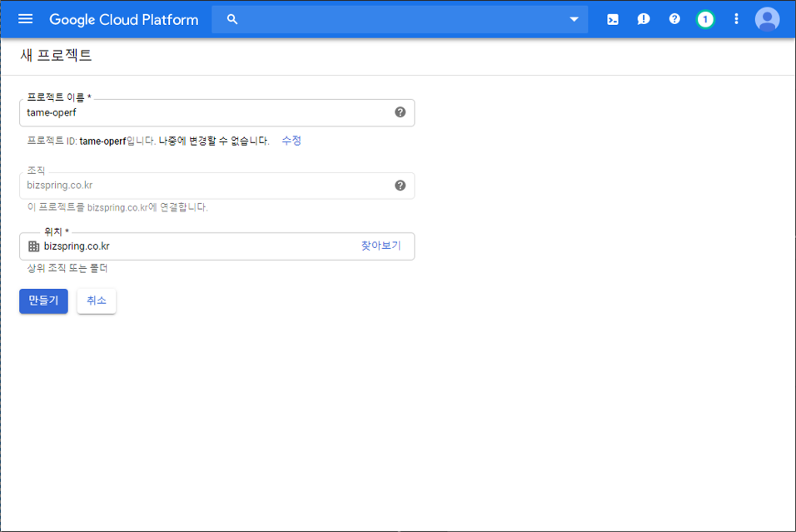Screen dimensions: 796x532
Task: Show notifications badge with 1
Action: tap(705, 19)
